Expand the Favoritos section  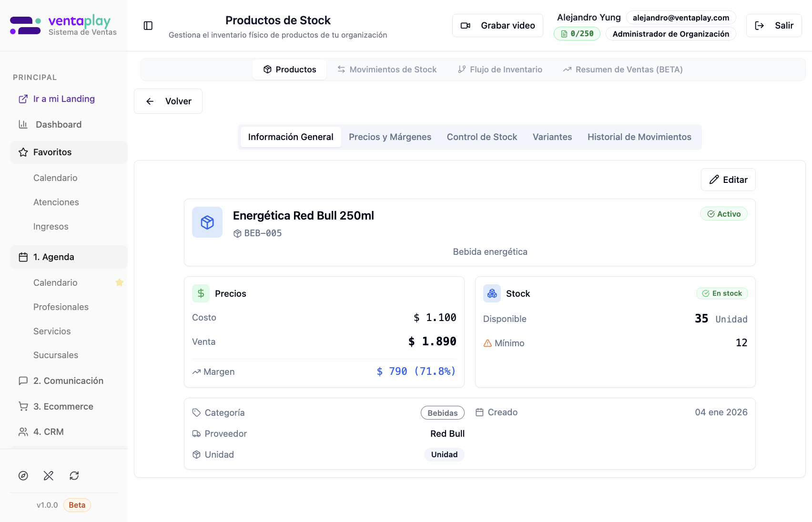(69, 152)
